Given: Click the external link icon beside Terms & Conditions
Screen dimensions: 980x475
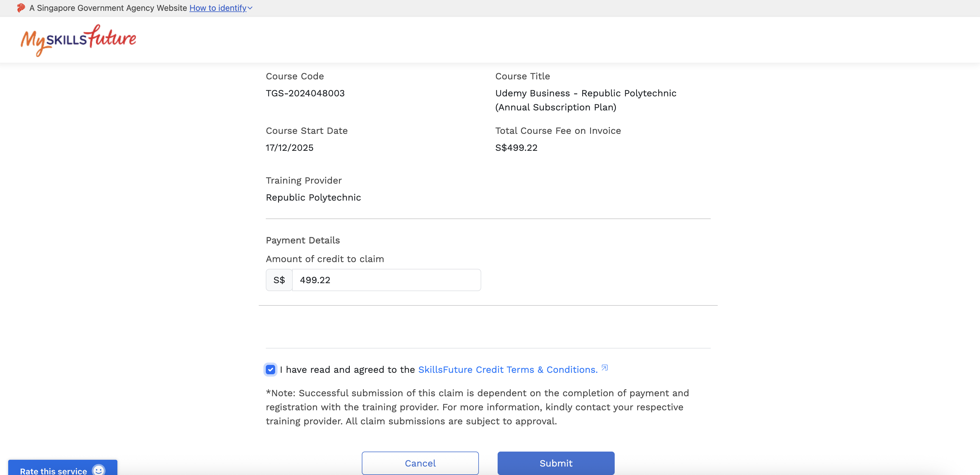Looking at the screenshot, I should (604, 368).
